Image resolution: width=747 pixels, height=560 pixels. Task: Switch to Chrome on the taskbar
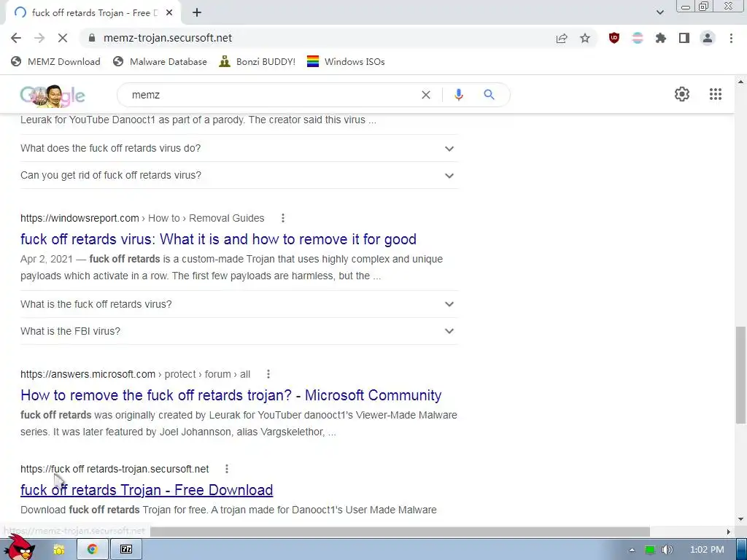tap(93, 550)
